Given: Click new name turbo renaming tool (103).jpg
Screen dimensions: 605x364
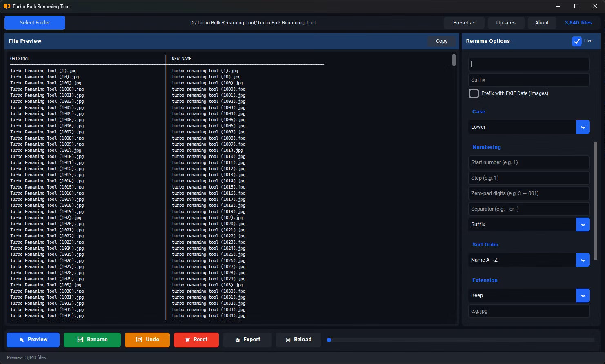Looking at the screenshot, I should click(x=207, y=285).
